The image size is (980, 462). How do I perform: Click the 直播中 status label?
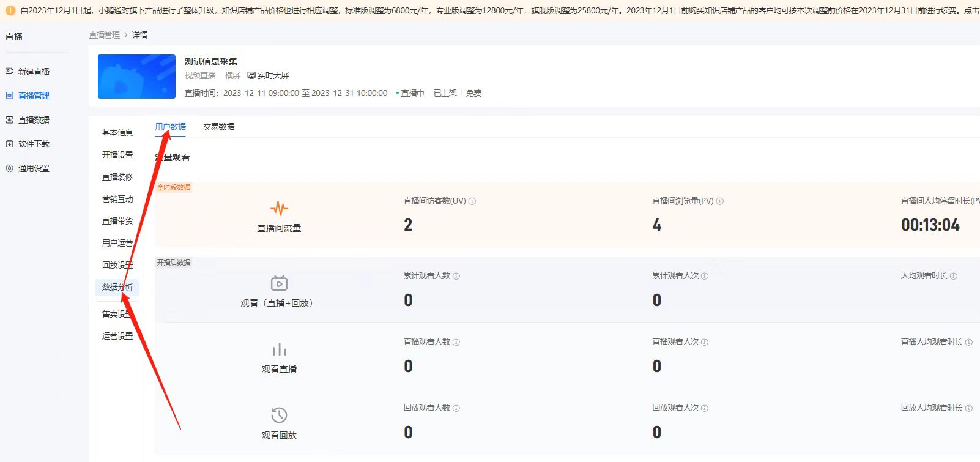point(412,93)
